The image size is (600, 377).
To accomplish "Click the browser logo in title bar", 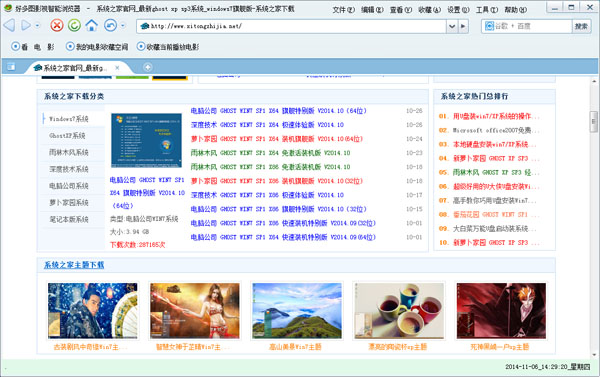I will [8, 8].
